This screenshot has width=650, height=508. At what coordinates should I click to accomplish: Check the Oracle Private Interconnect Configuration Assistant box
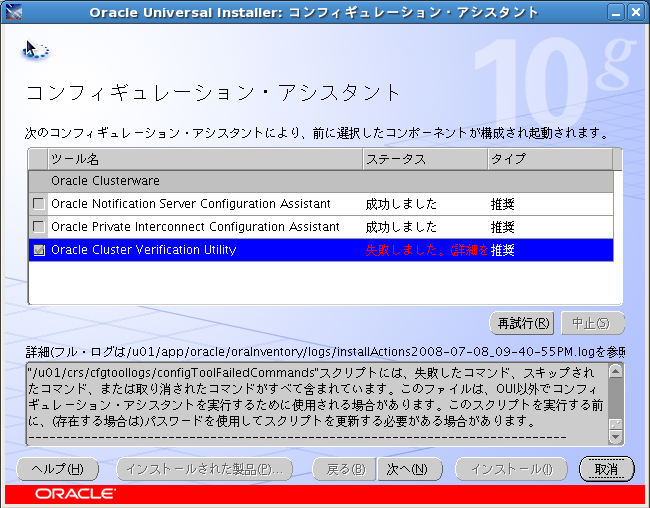coord(39,226)
